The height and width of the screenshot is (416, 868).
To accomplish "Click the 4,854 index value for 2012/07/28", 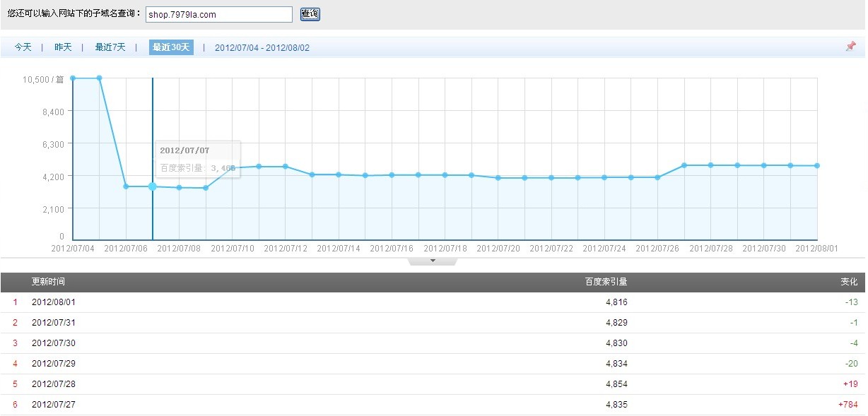I will pyautogui.click(x=616, y=384).
